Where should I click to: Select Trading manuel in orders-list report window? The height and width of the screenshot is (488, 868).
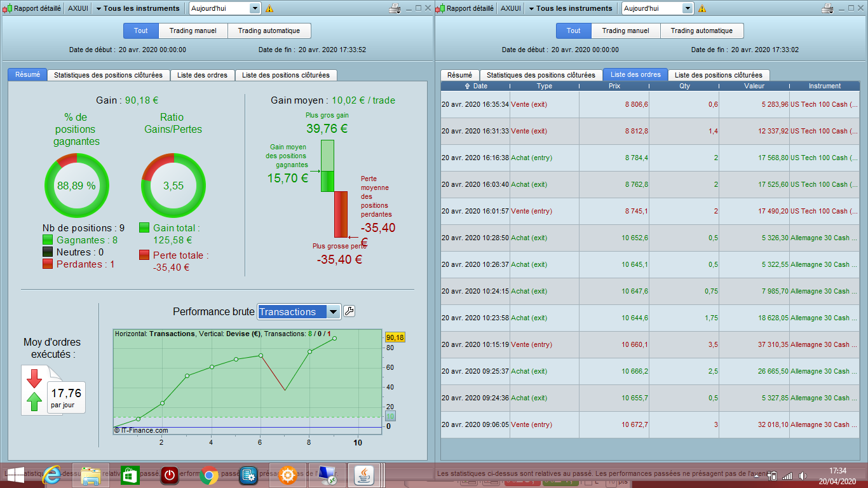[626, 30]
